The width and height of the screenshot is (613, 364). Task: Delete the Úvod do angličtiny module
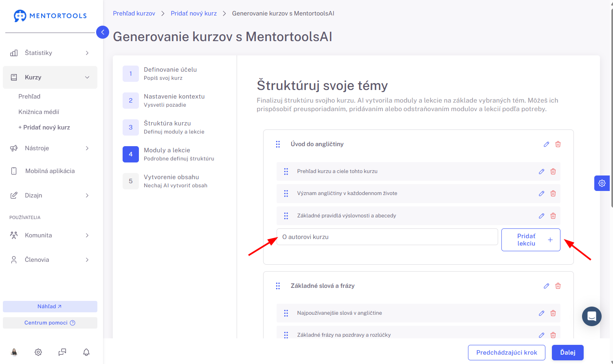click(x=558, y=144)
